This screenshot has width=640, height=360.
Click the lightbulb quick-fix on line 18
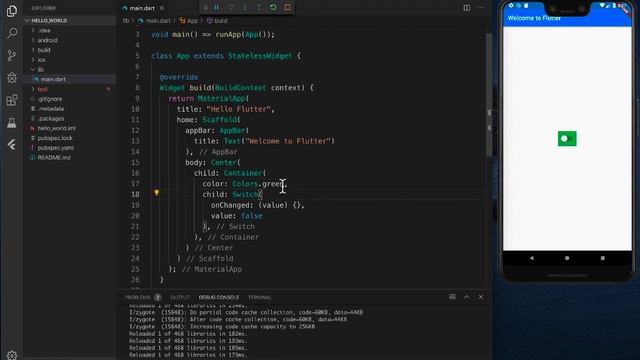[x=156, y=193]
